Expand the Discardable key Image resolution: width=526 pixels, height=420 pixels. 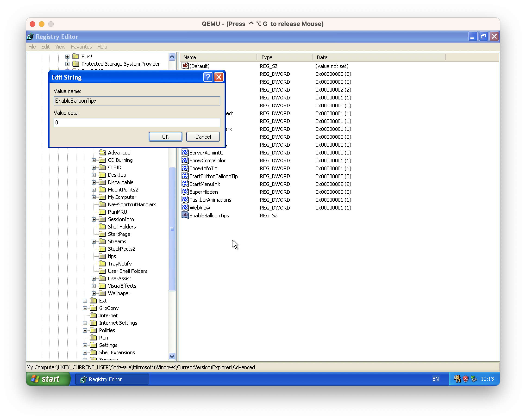(x=94, y=182)
